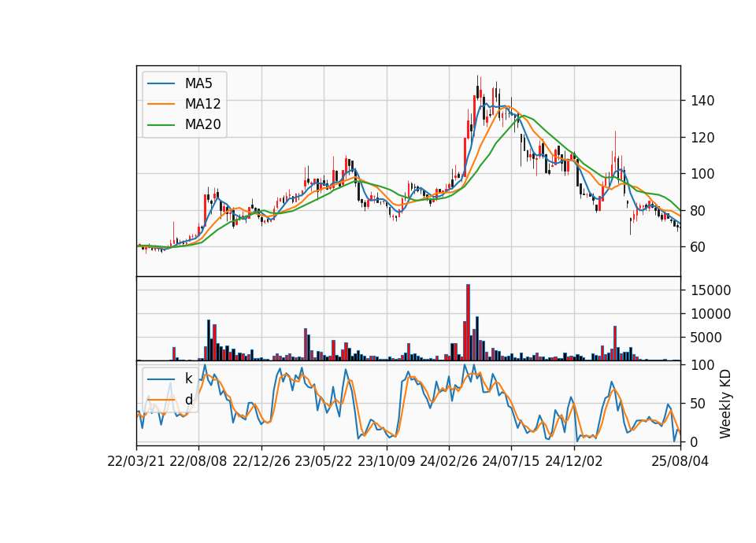Click the green MA20 legend line sample
This screenshot has width=756, height=543.
(161, 125)
